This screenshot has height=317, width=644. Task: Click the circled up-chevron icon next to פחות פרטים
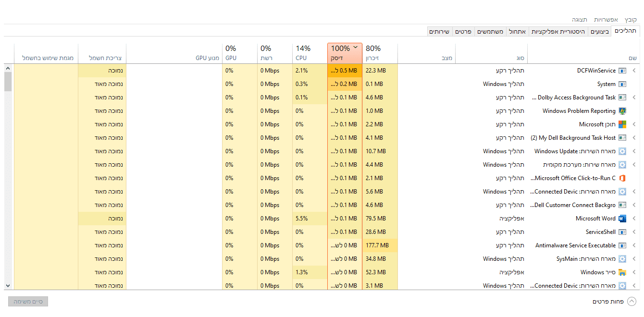(x=632, y=302)
